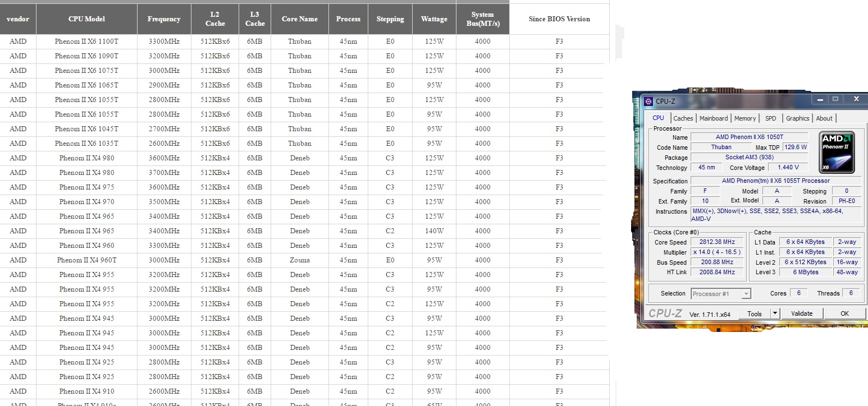Click the CPU-Z title bar icon
Image resolution: width=868 pixels, height=406 pixels.
pos(648,101)
